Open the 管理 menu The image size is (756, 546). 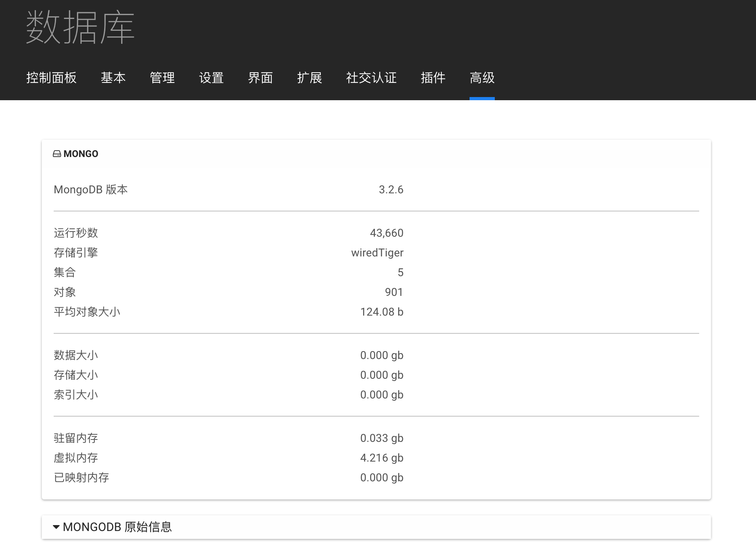[162, 78]
